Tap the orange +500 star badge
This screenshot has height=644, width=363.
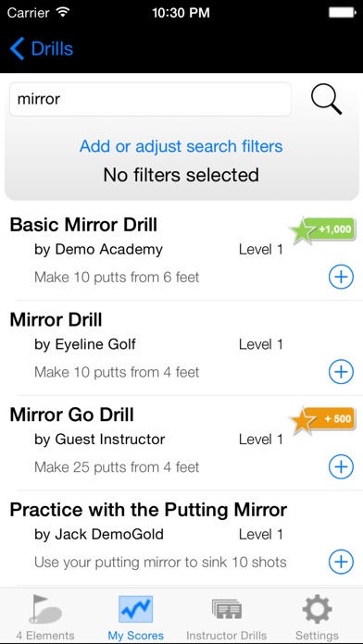tap(322, 420)
